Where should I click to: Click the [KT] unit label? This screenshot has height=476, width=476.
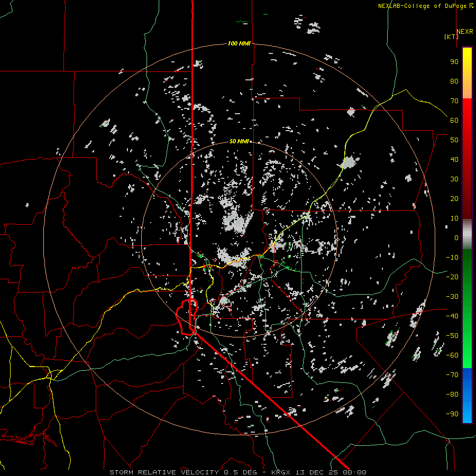point(451,36)
